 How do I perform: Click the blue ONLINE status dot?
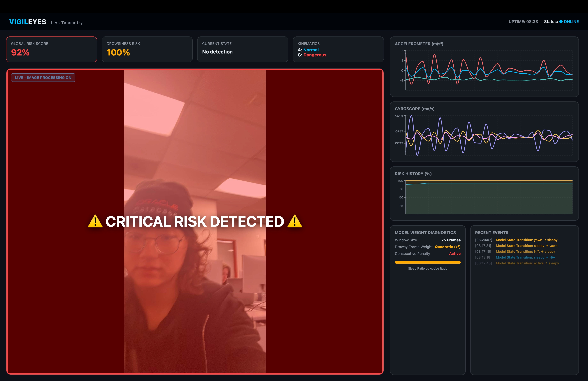pos(561,21)
